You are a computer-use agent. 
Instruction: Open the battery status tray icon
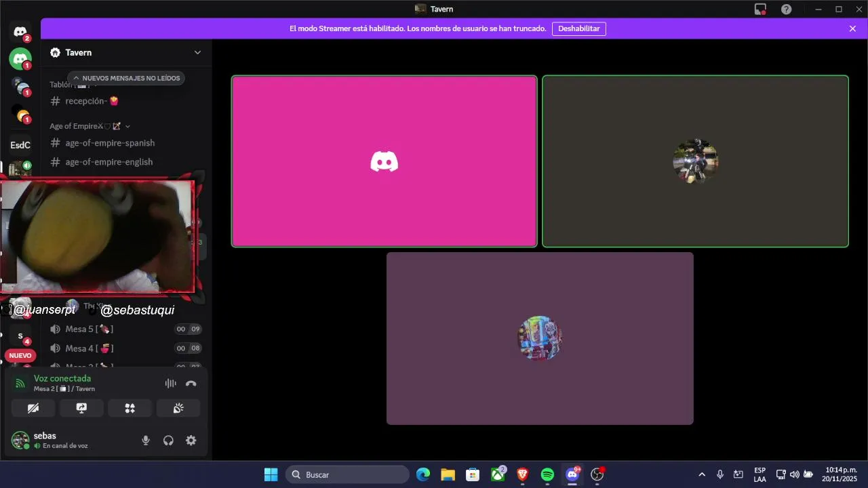(x=808, y=474)
